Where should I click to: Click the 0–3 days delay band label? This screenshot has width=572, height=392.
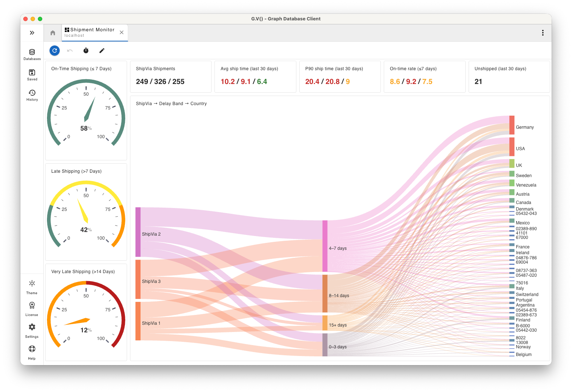[338, 347]
